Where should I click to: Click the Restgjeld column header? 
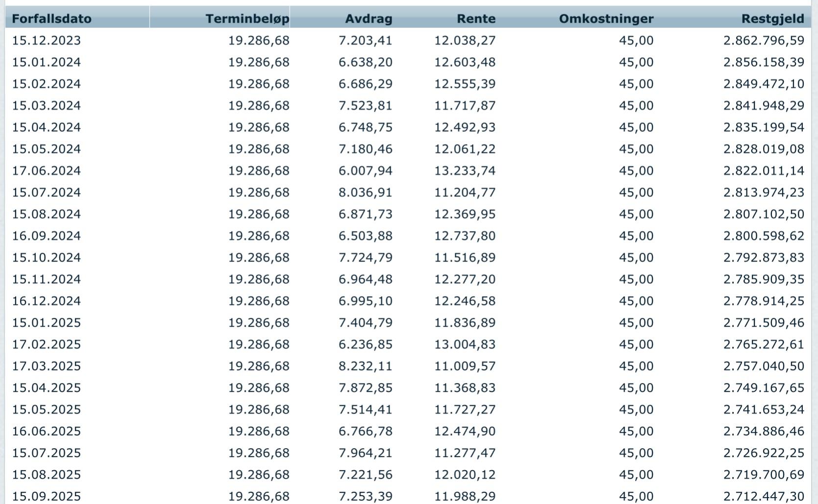(772, 19)
